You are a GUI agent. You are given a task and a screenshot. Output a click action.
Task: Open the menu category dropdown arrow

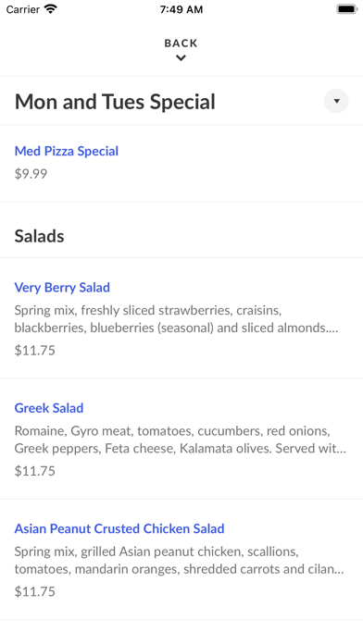coord(336,101)
